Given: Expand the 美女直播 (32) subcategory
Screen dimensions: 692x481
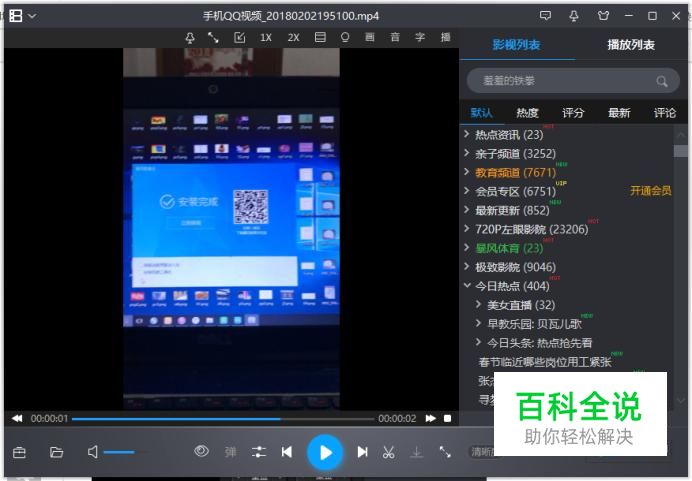Looking at the screenshot, I should [478, 304].
